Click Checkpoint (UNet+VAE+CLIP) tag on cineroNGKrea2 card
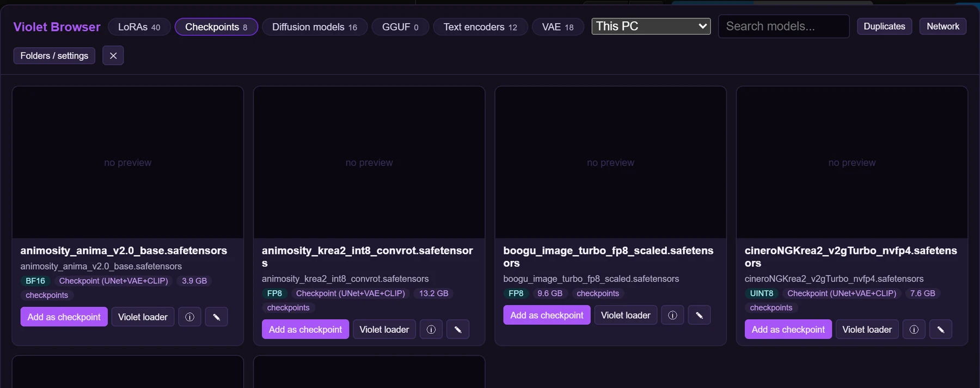980x388 pixels. tap(842, 294)
